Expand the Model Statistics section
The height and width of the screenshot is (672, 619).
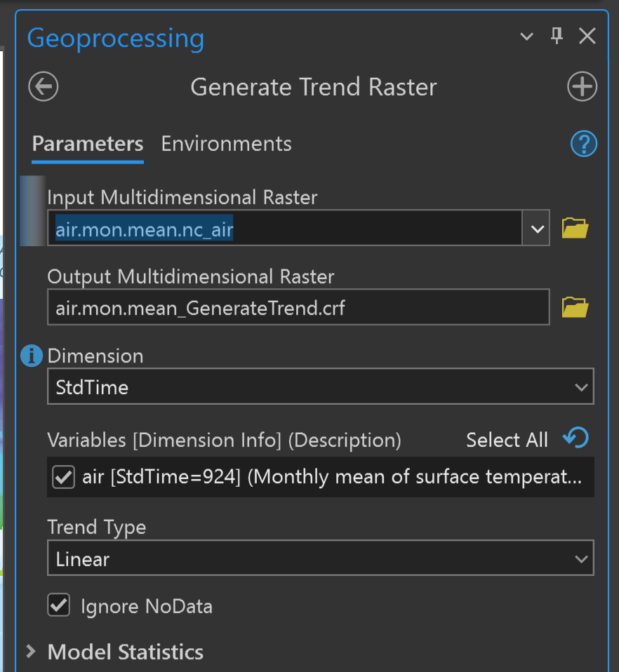tap(31, 652)
